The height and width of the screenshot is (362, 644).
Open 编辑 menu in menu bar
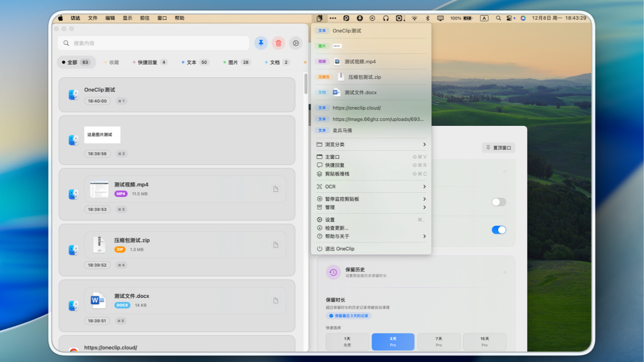point(110,18)
